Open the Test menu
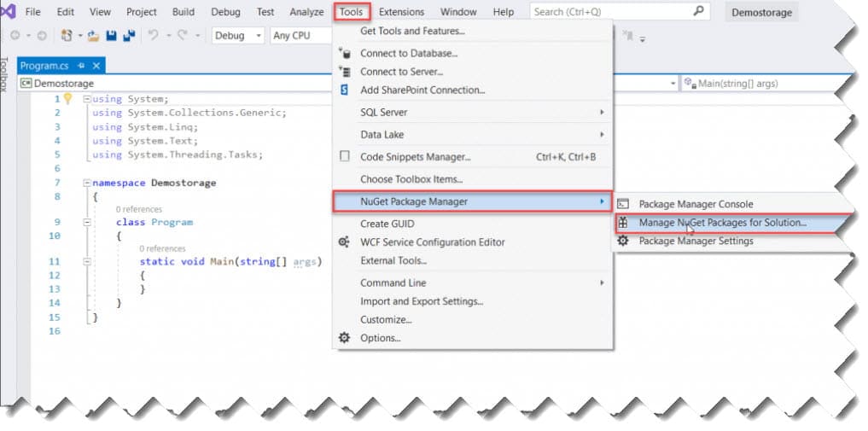The height and width of the screenshot is (431, 868). pos(265,12)
